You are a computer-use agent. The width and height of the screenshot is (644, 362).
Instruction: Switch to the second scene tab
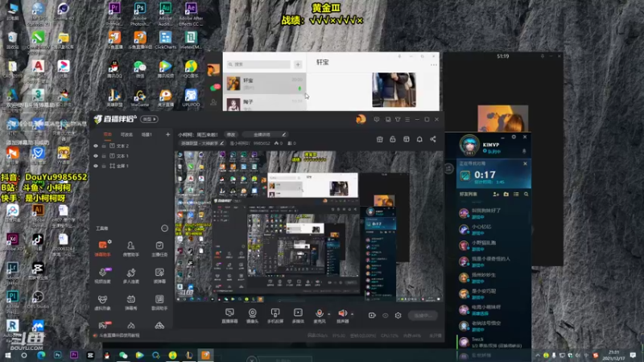pyautogui.click(x=126, y=134)
